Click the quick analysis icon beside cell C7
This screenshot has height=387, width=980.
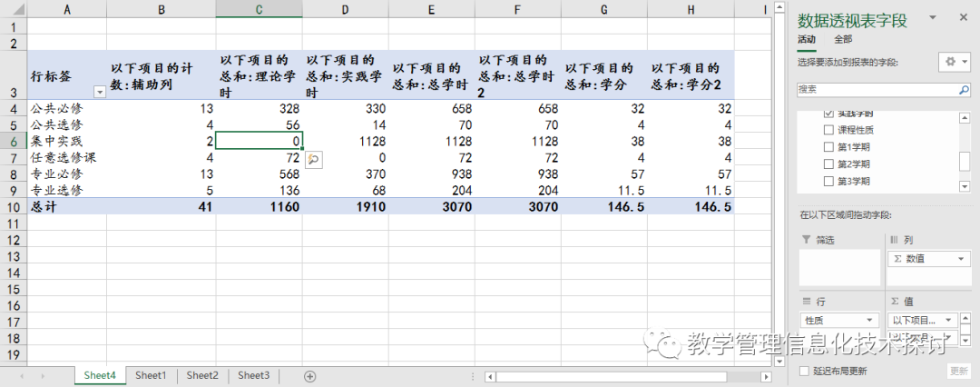[313, 160]
